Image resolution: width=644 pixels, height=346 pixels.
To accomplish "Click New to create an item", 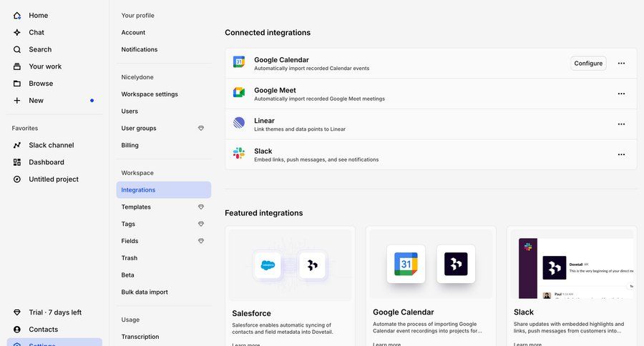I will click(36, 101).
